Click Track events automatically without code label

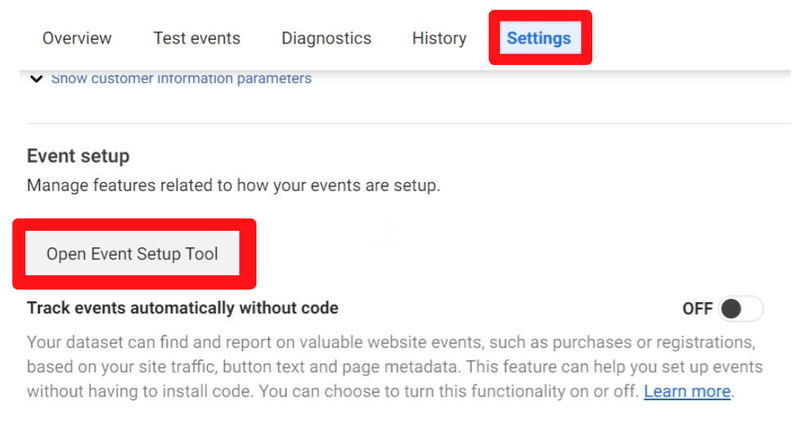182,308
